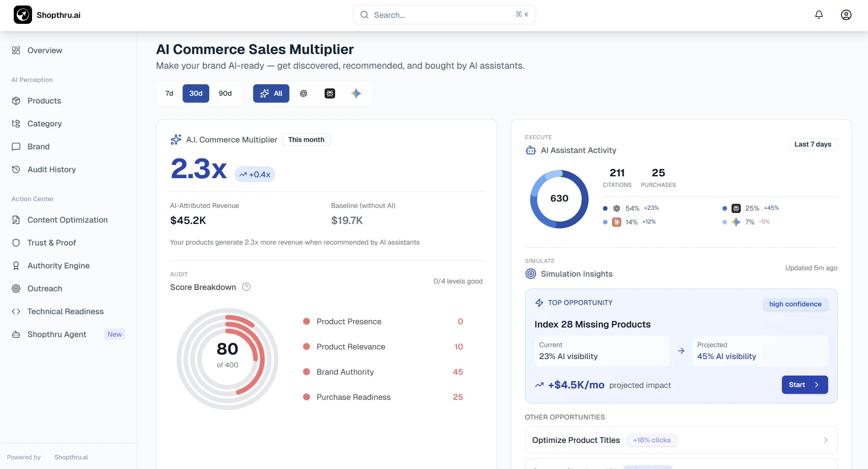Open the This month selector

click(306, 140)
